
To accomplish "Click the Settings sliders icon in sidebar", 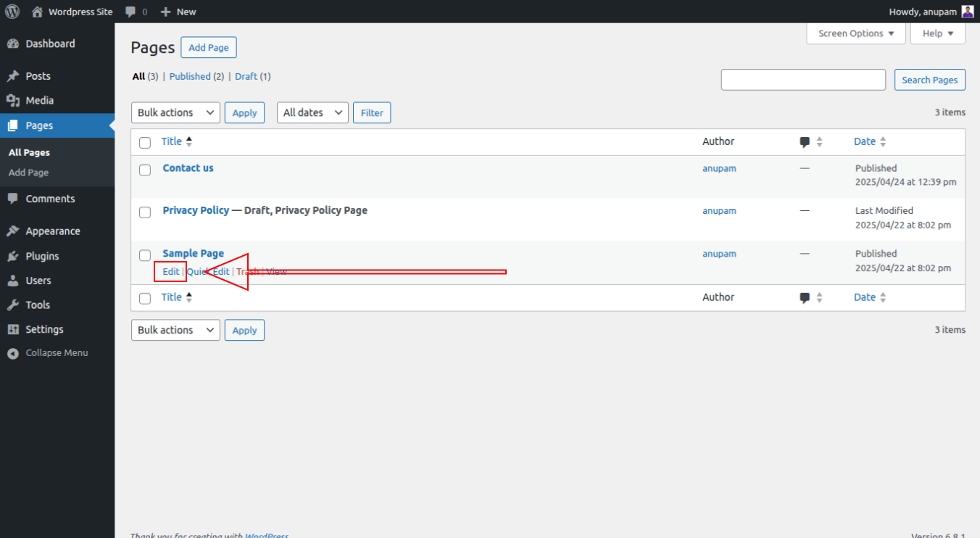I will point(12,329).
